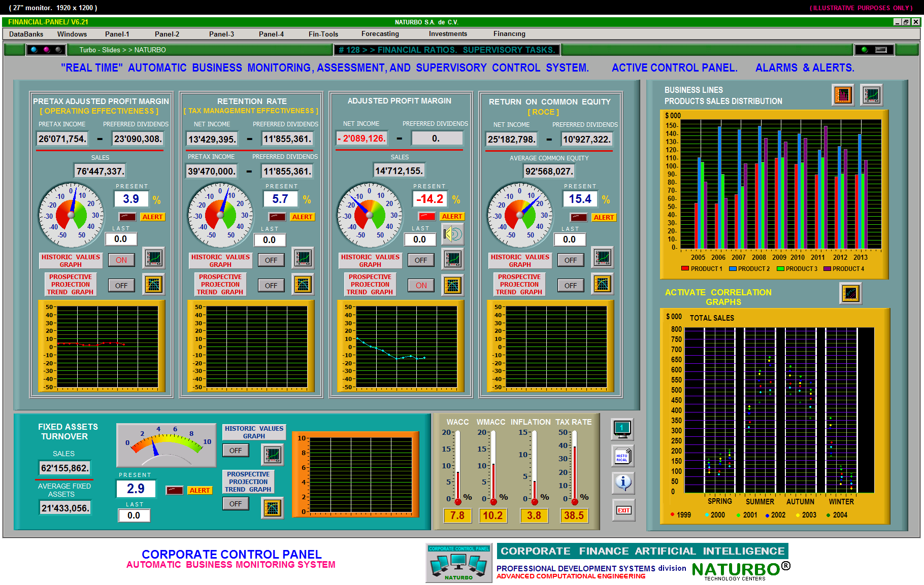The image size is (924, 585).
Task: Click the alarm speaker icon in Adjusted Profit Margin
Action: [x=452, y=234]
